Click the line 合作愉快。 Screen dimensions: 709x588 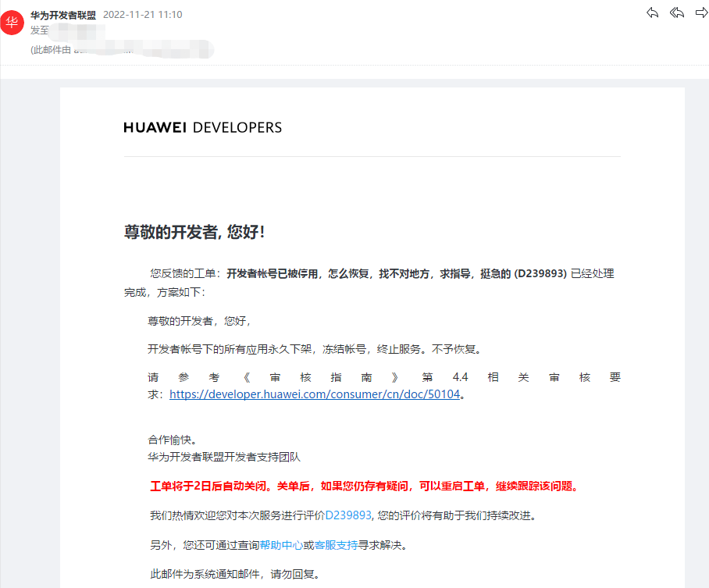172,440
